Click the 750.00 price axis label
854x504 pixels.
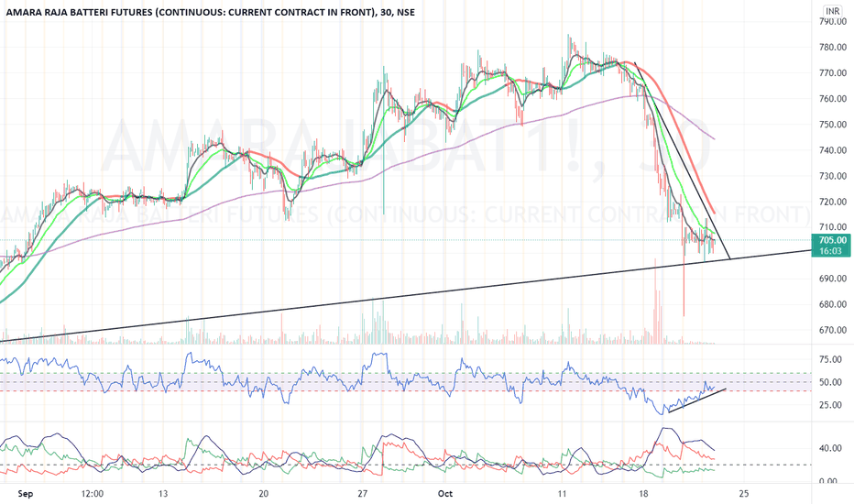(833, 125)
